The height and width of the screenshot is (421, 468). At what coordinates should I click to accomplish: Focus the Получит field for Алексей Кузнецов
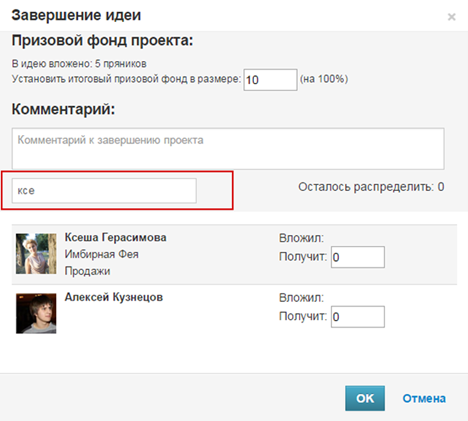[x=358, y=317]
